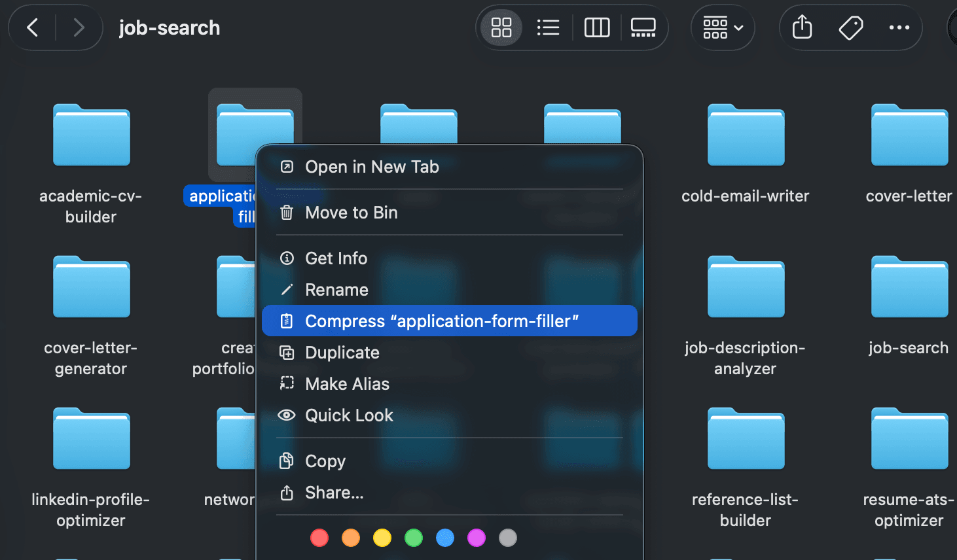Click the job-search window title
957x560 pixels.
(x=170, y=27)
